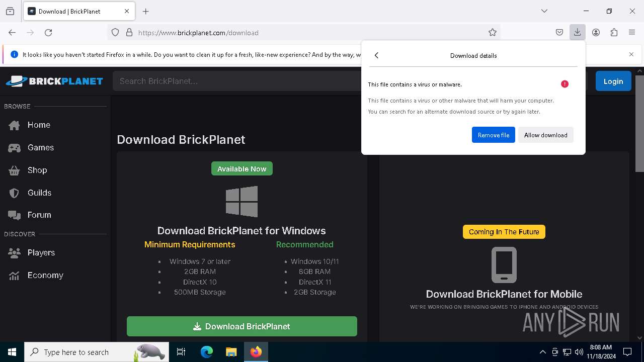Click the back arrow in Download details

point(376,55)
